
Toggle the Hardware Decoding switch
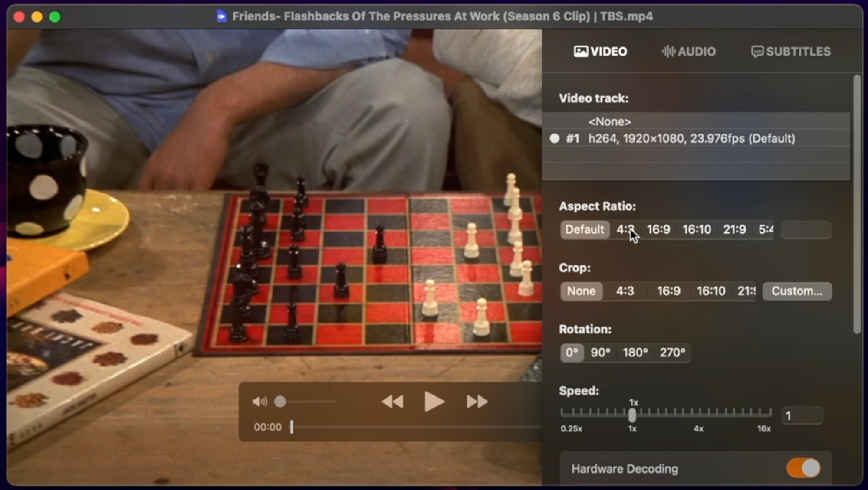pyautogui.click(x=803, y=468)
